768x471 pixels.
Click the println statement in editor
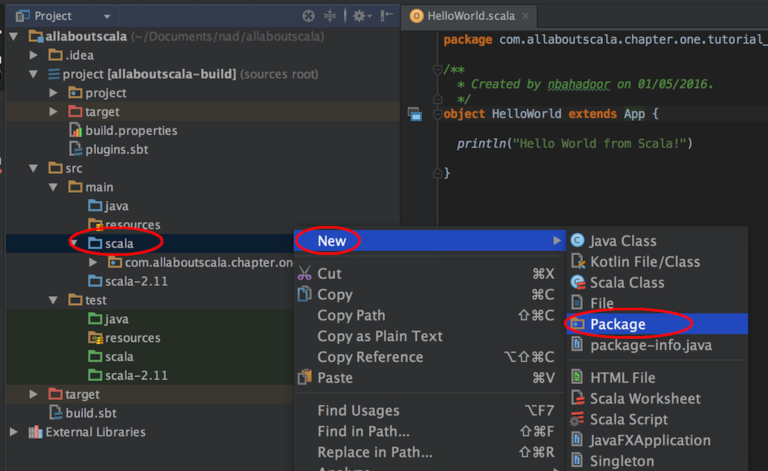tap(575, 143)
